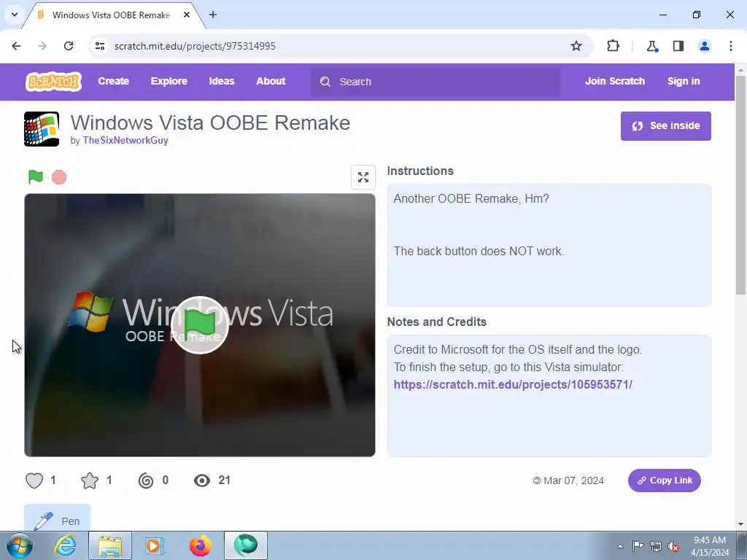The image size is (747, 560).
Task: Click the Copy Link button
Action: [664, 481]
